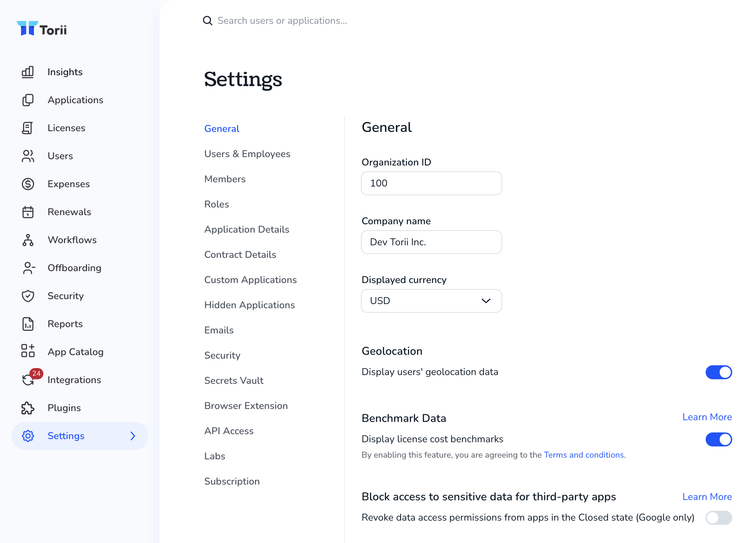This screenshot has height=543, width=756.
Task: Open Integrations icon with 24 badge
Action: point(29,379)
